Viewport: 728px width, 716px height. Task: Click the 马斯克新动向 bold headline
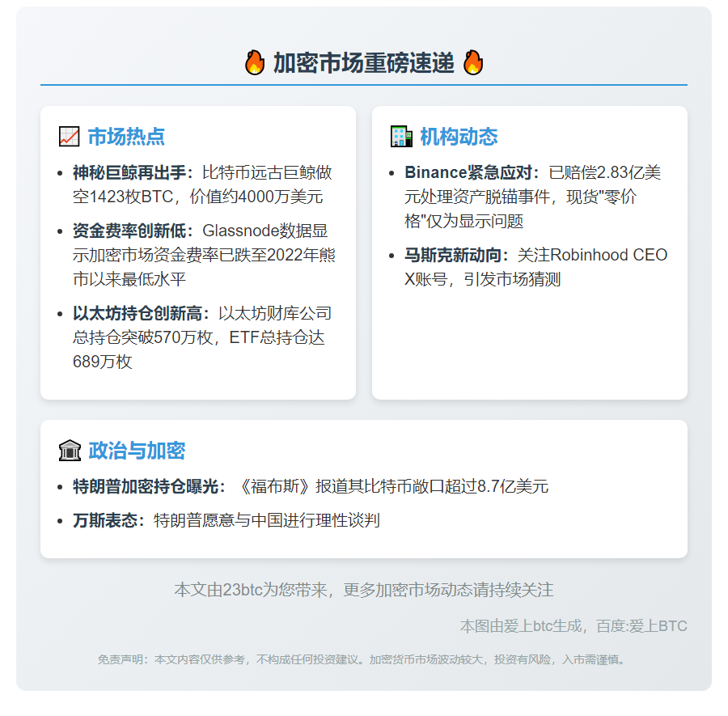click(x=457, y=256)
